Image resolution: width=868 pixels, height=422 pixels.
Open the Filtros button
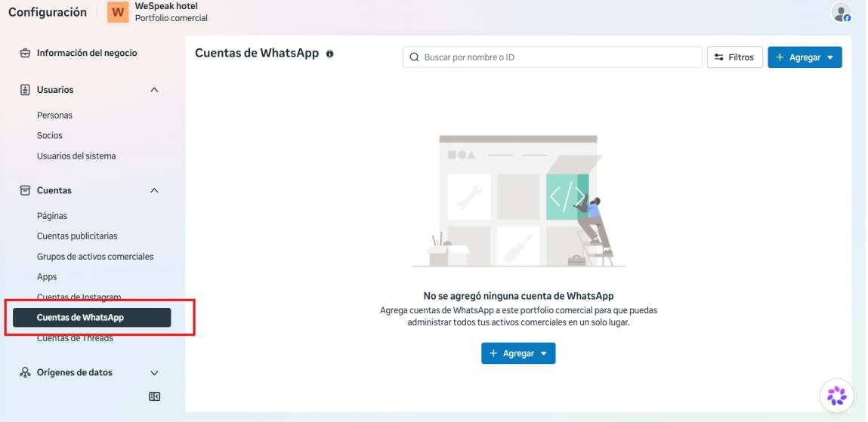[734, 57]
